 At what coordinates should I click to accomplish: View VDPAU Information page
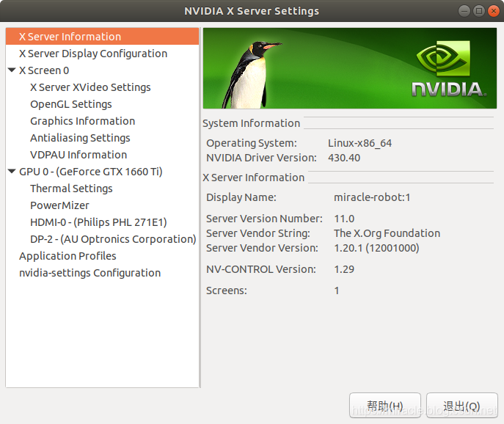click(x=102, y=155)
